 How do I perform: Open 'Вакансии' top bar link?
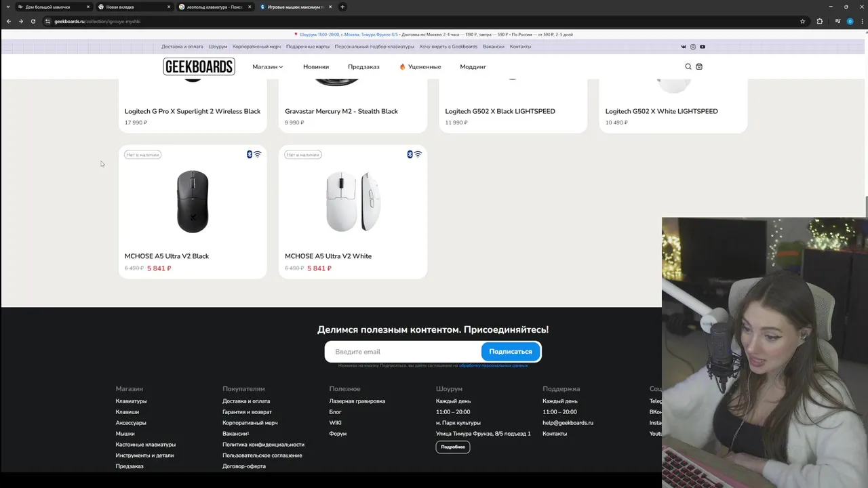(494, 47)
